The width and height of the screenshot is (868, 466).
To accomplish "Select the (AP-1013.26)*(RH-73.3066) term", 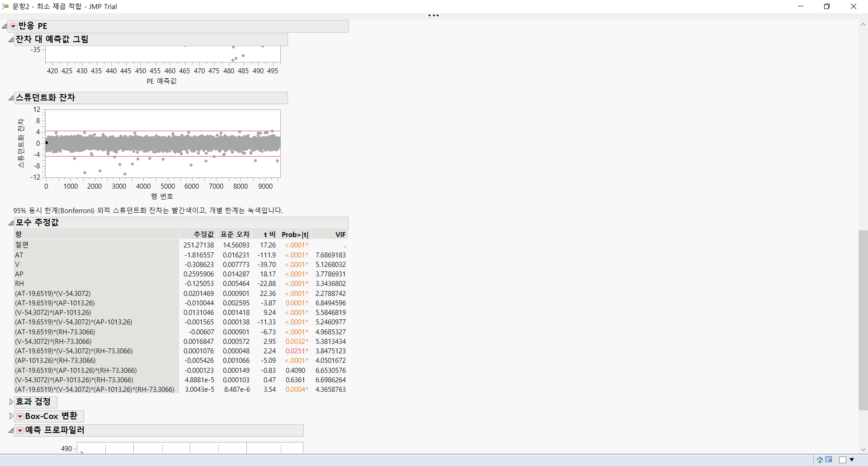I will click(x=55, y=361).
